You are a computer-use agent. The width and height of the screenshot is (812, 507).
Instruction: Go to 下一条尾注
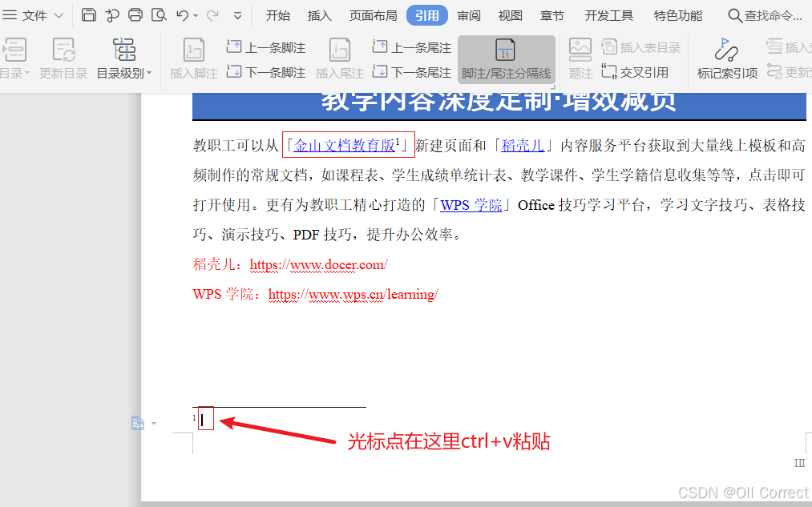click(x=412, y=72)
